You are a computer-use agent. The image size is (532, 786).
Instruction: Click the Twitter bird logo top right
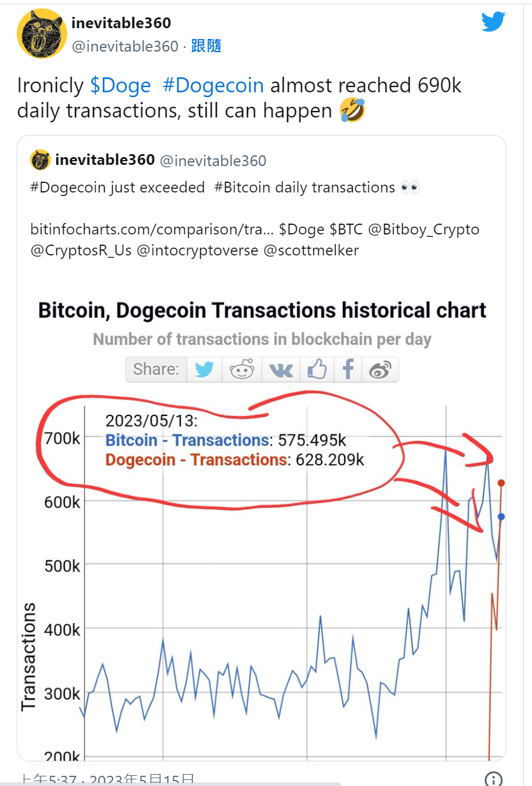[x=493, y=22]
